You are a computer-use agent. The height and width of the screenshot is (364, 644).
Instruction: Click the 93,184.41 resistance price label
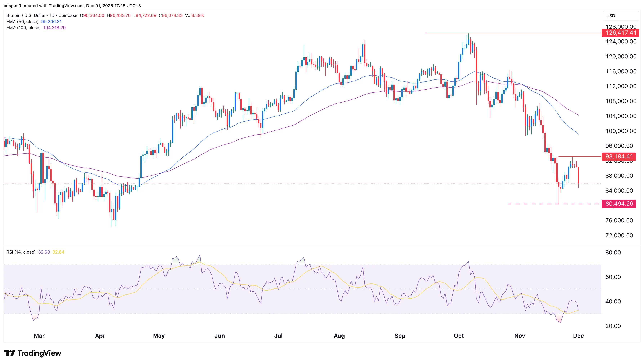619,156
